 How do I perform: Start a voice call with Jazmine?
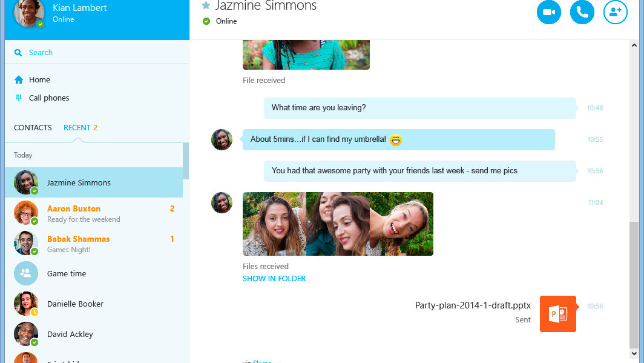tap(582, 12)
